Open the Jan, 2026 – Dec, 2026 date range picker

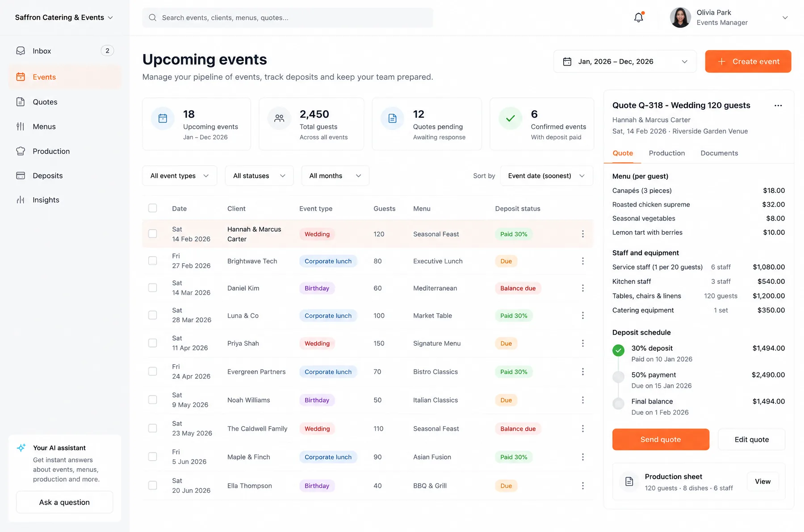click(625, 62)
